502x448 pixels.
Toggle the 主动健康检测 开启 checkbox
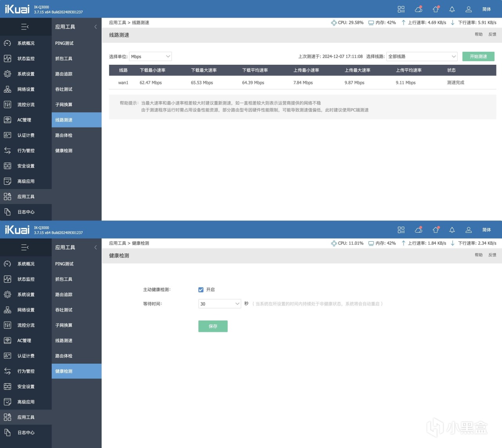(x=201, y=290)
